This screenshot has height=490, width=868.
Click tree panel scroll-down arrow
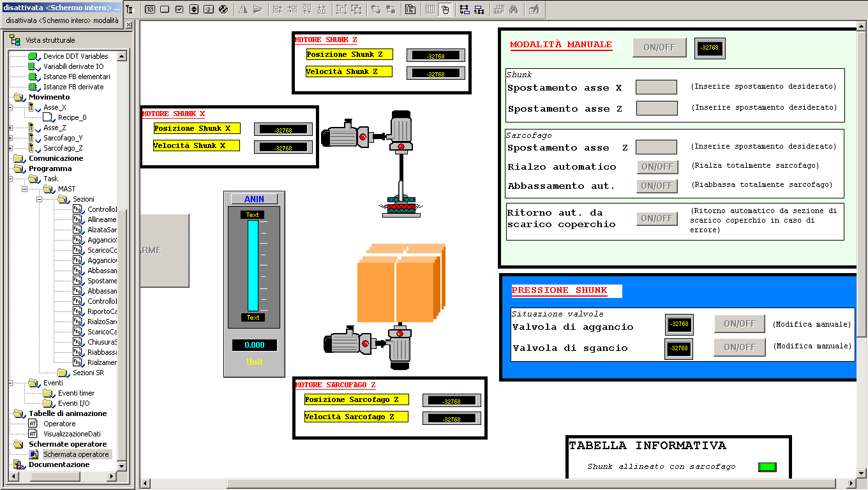click(x=122, y=467)
